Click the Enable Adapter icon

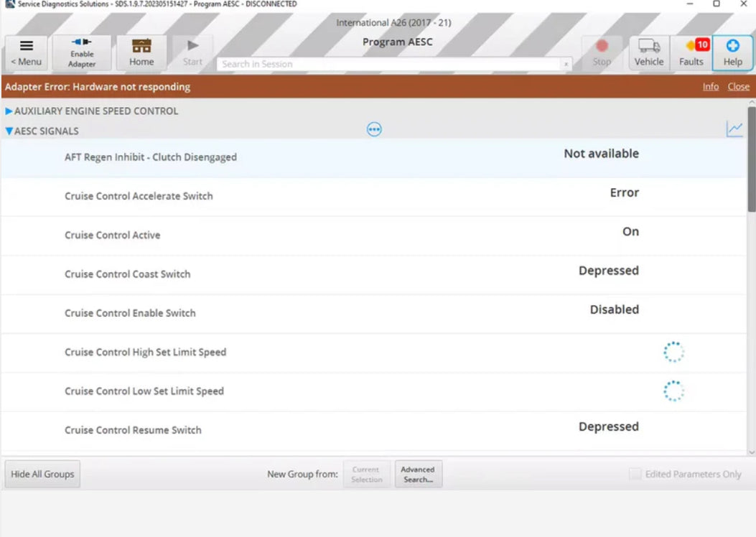[82, 52]
